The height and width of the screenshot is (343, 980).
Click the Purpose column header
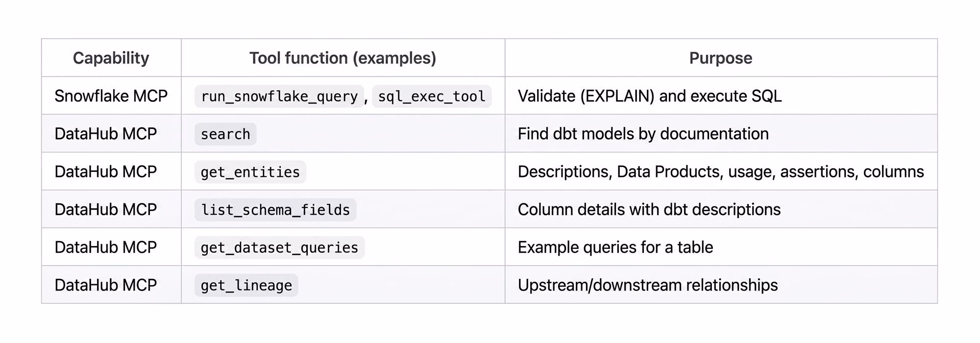(721, 58)
